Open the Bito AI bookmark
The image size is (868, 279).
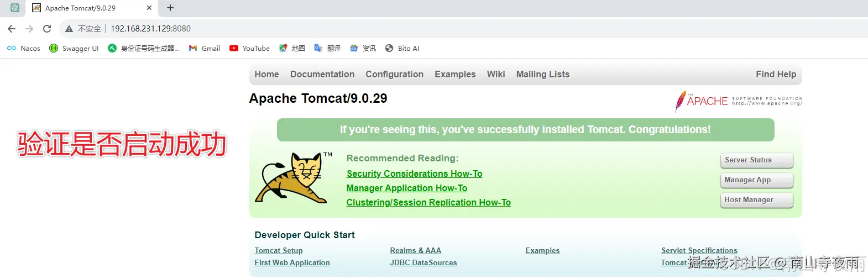point(402,48)
